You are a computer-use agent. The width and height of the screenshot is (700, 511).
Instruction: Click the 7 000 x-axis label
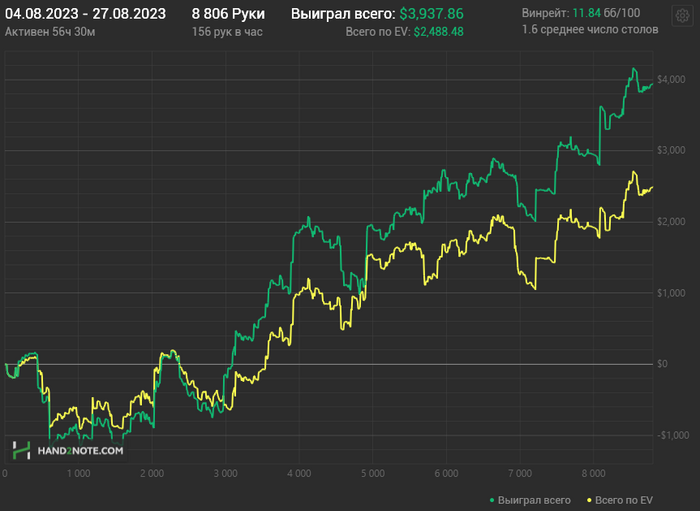coord(520,474)
